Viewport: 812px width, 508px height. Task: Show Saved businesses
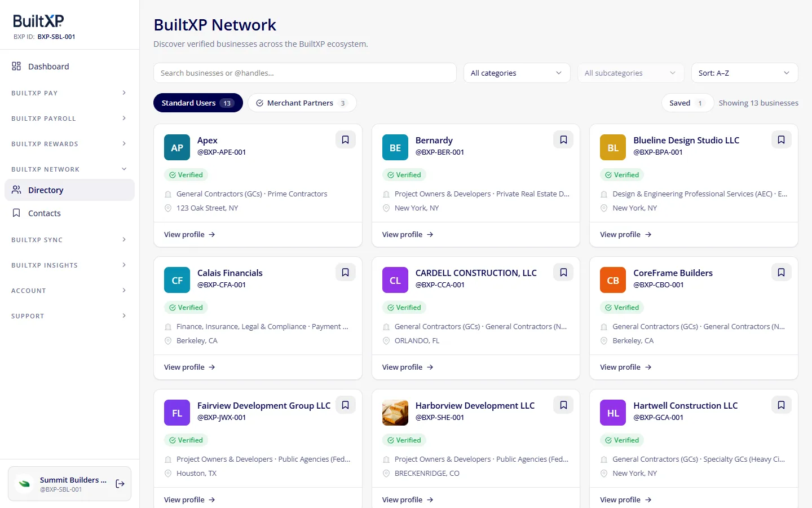tap(687, 103)
